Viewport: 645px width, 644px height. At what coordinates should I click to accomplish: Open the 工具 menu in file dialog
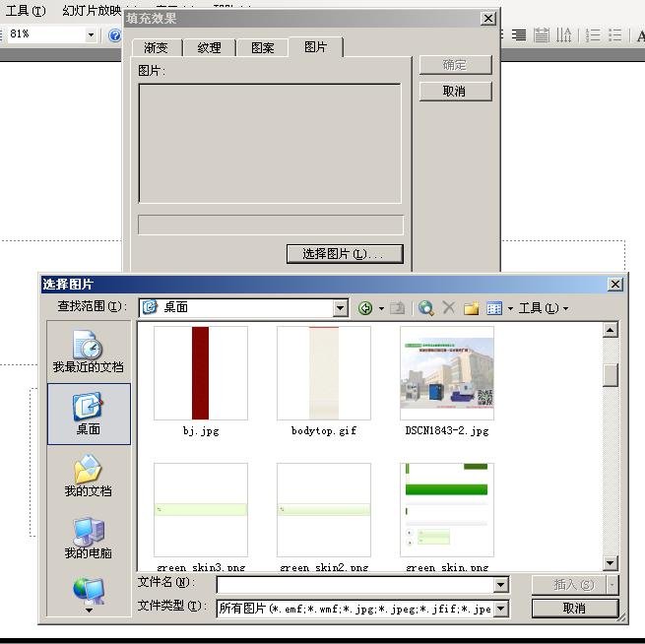coord(543,308)
